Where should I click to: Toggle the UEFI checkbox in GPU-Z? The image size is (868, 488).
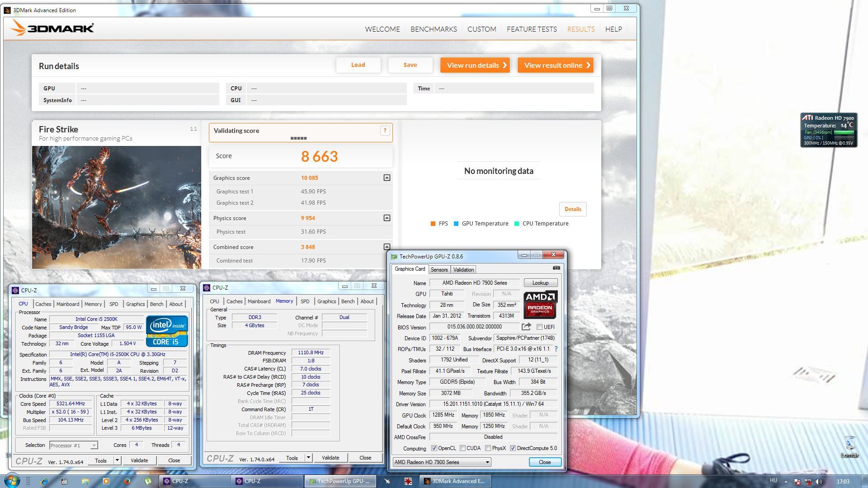pos(539,327)
